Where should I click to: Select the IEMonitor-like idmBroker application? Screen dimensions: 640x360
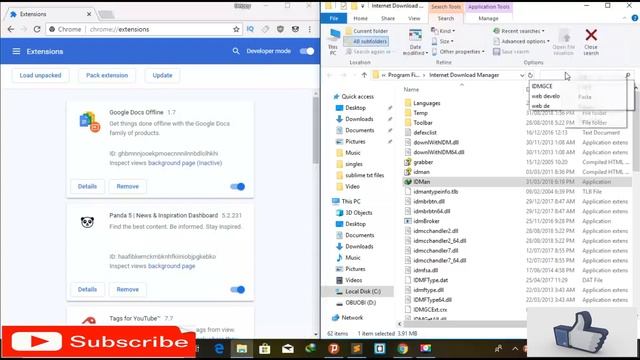[426, 221]
